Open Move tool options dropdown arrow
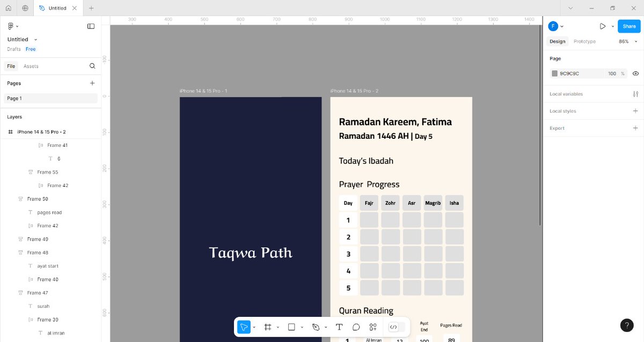Viewport: 644px width, 342px height. 254,327
